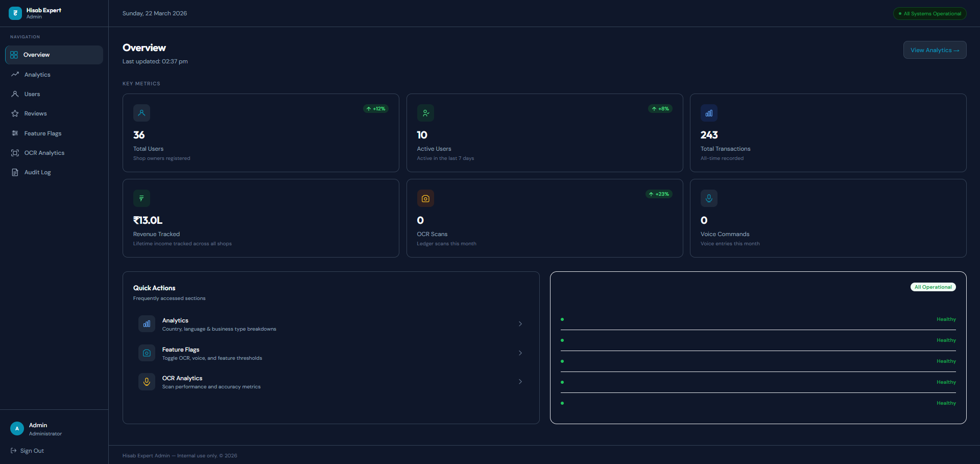Click the microphone icon on Voice Commands card
The height and width of the screenshot is (464, 980).
pyautogui.click(x=709, y=198)
